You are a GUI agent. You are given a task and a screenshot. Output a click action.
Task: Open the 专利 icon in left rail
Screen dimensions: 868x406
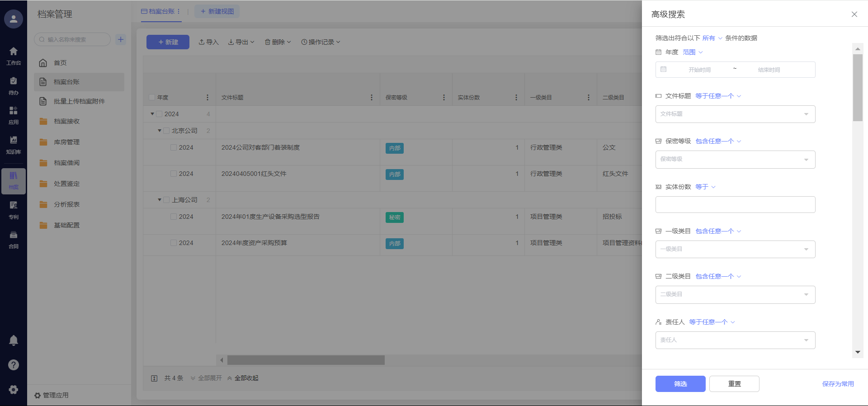tap(14, 210)
